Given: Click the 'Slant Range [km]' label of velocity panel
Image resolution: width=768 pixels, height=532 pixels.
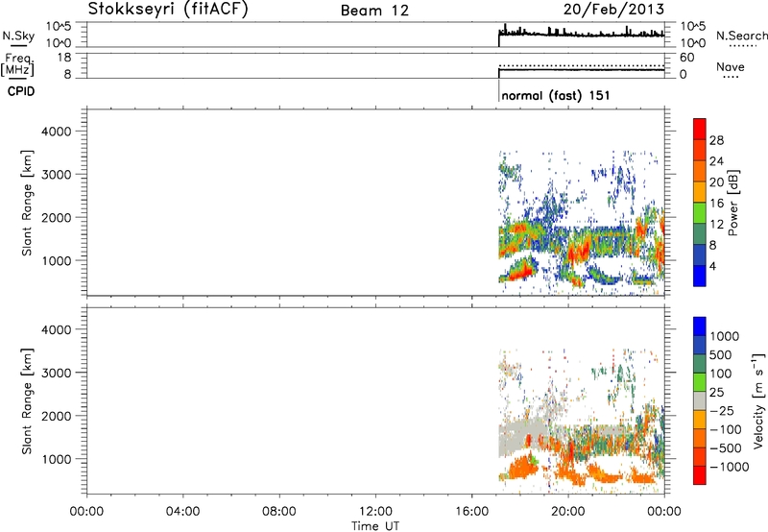Looking at the screenshot, I should 27,401.
